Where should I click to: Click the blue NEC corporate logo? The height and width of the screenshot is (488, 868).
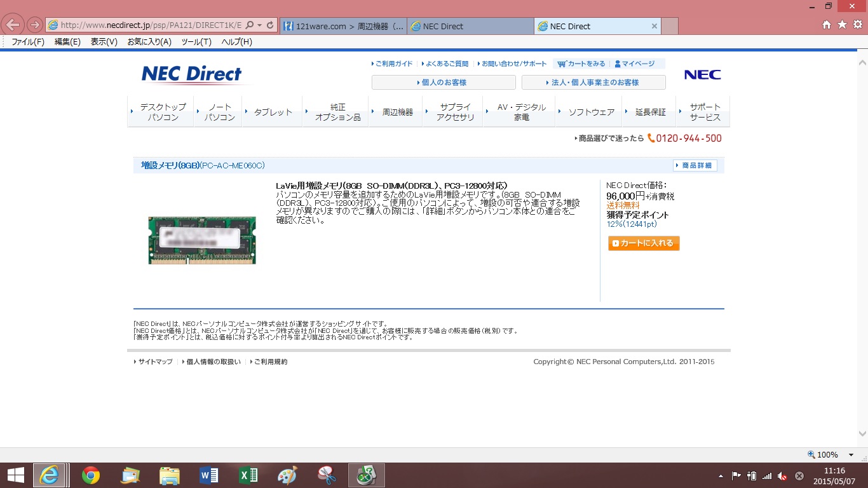(x=702, y=74)
